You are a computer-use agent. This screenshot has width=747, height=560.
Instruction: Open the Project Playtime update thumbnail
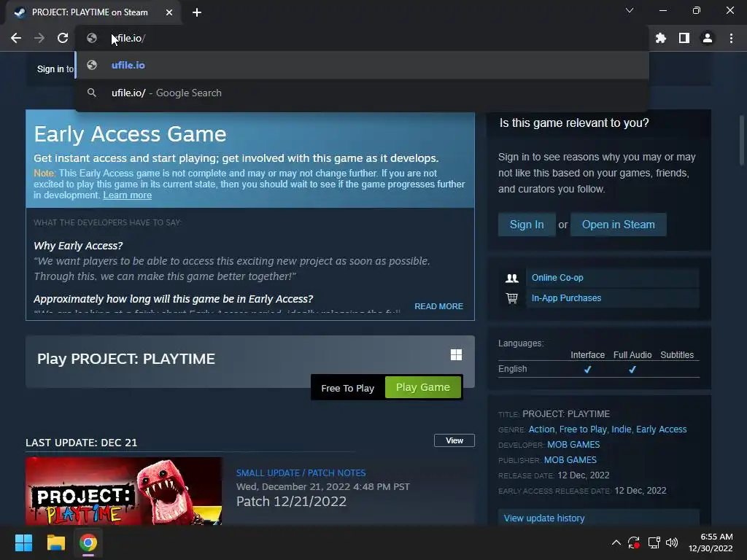pyautogui.click(x=123, y=491)
